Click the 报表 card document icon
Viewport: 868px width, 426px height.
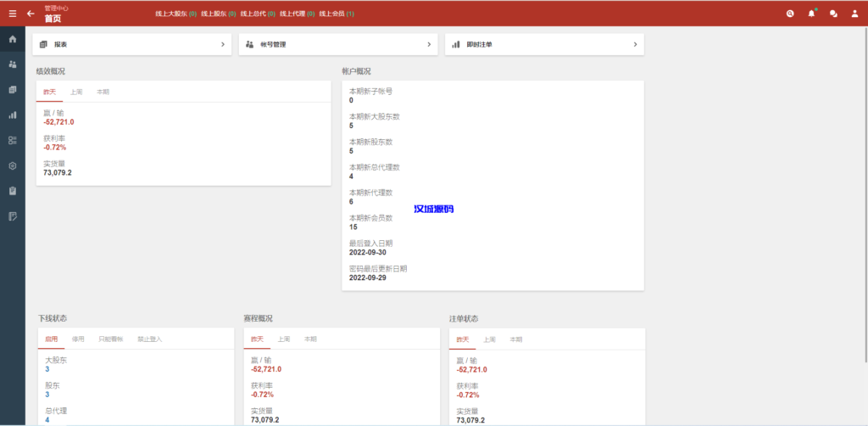tap(43, 44)
